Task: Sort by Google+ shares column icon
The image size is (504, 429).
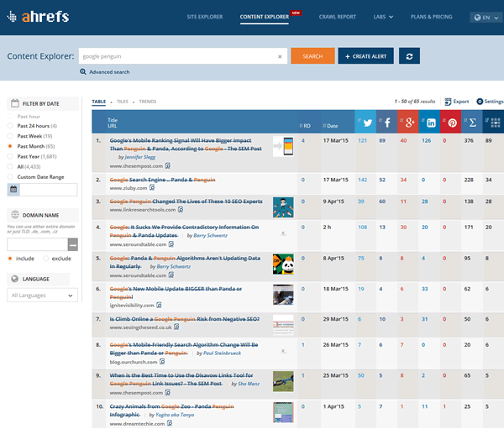Action: 410,123
